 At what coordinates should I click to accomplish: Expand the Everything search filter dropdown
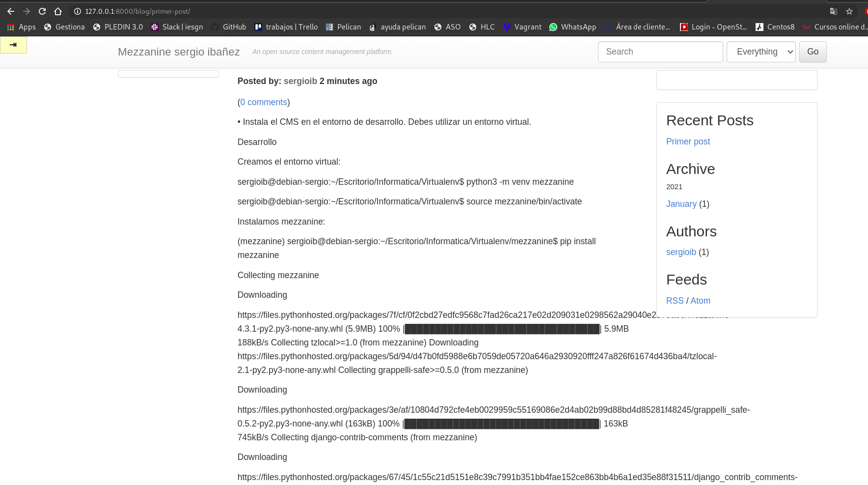760,52
